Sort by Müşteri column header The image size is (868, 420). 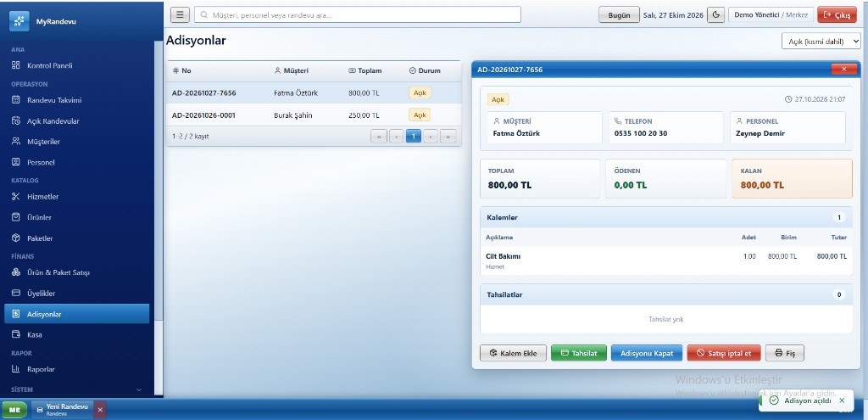click(292, 71)
